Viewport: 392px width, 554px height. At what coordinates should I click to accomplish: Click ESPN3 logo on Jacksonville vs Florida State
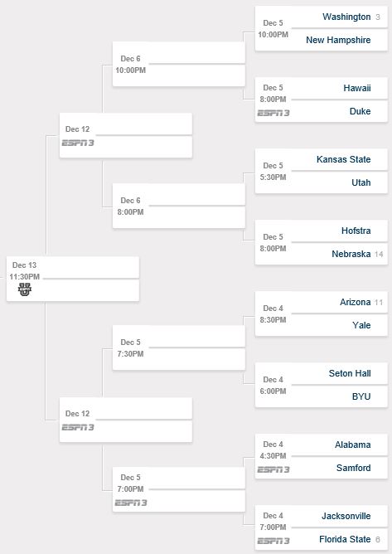273,541
